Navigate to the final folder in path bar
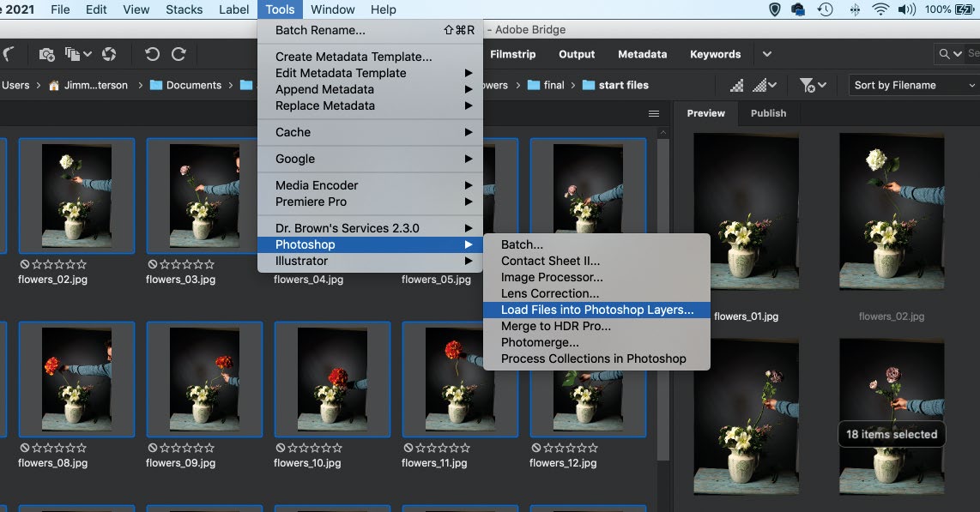The image size is (980, 512). point(547,85)
